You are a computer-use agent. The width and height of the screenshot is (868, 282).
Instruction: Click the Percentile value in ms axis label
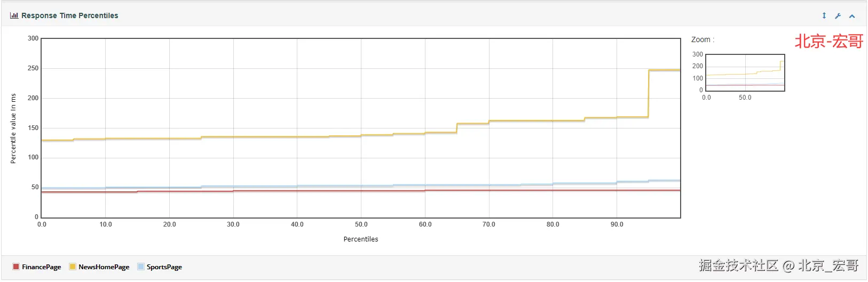pyautogui.click(x=13, y=128)
